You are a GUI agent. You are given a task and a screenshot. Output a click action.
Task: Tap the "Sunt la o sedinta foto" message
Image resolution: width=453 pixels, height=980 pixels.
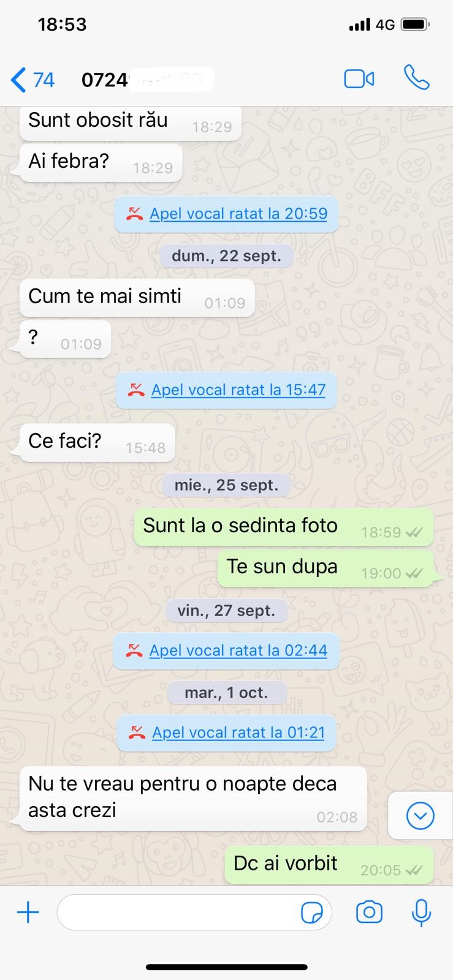tap(284, 527)
